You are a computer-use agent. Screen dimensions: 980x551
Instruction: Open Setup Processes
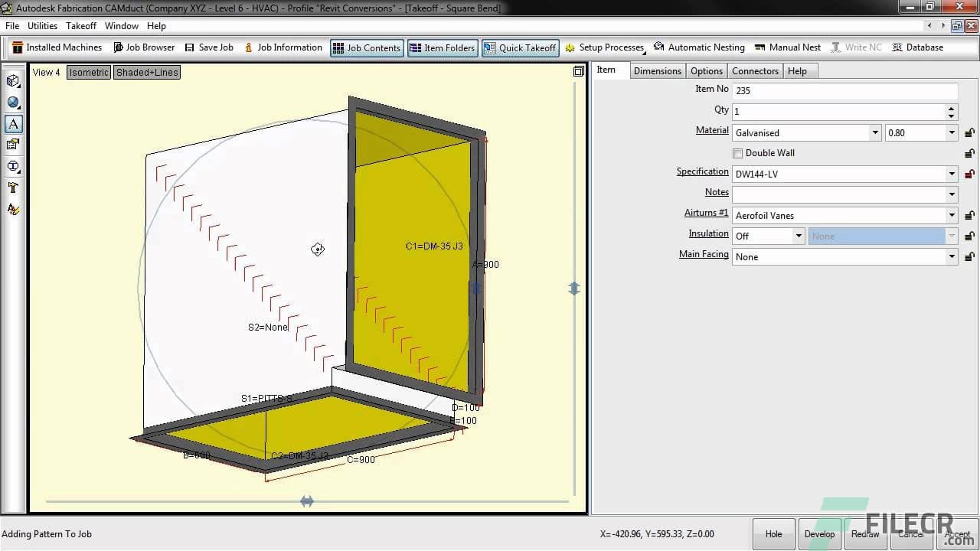click(x=605, y=47)
